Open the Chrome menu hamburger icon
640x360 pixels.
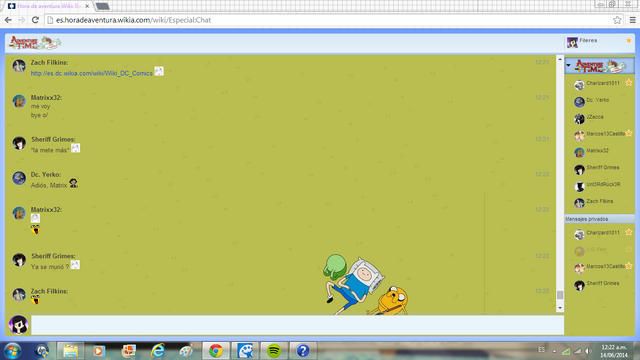[x=633, y=20]
